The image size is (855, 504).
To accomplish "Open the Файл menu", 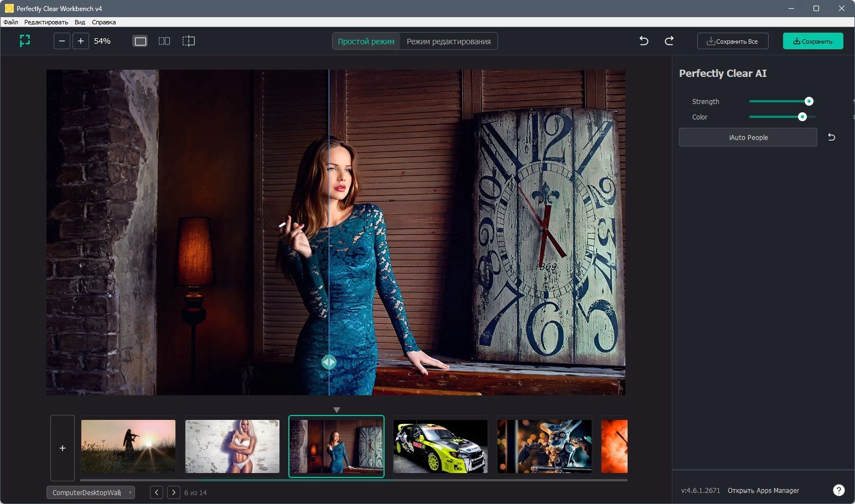I will pos(11,22).
